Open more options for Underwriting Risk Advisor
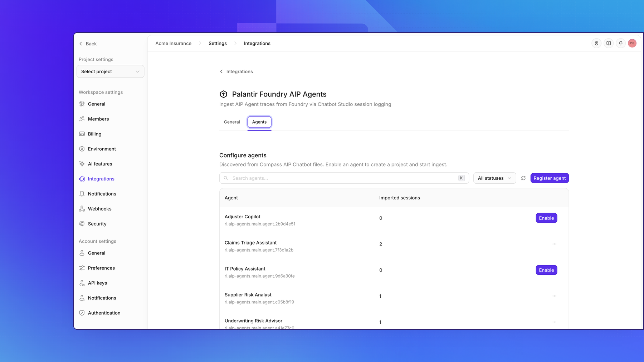The height and width of the screenshot is (362, 644). pos(554,322)
